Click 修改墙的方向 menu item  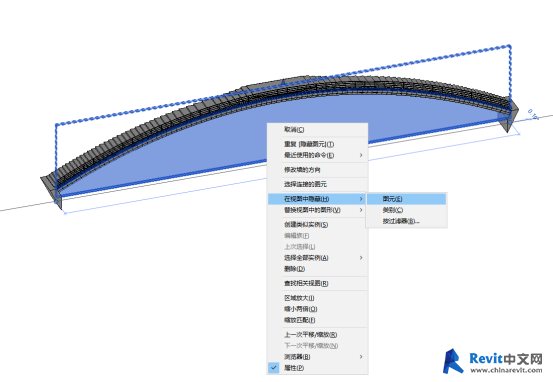[317, 170]
